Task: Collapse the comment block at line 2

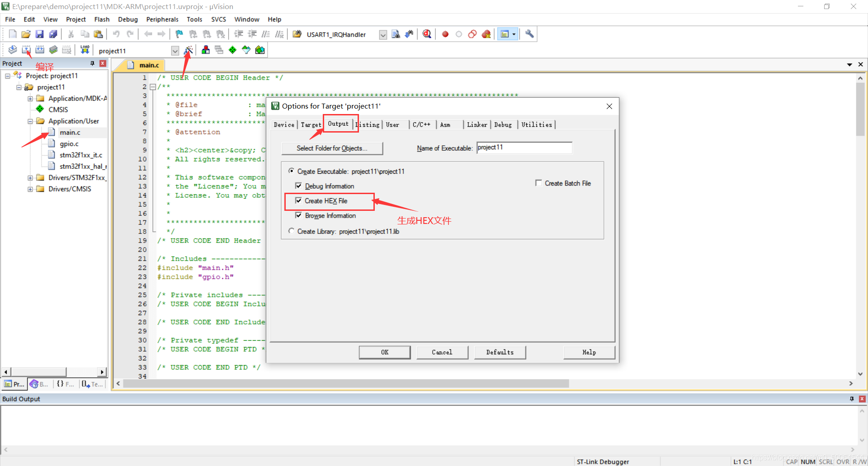Action: pyautogui.click(x=153, y=86)
